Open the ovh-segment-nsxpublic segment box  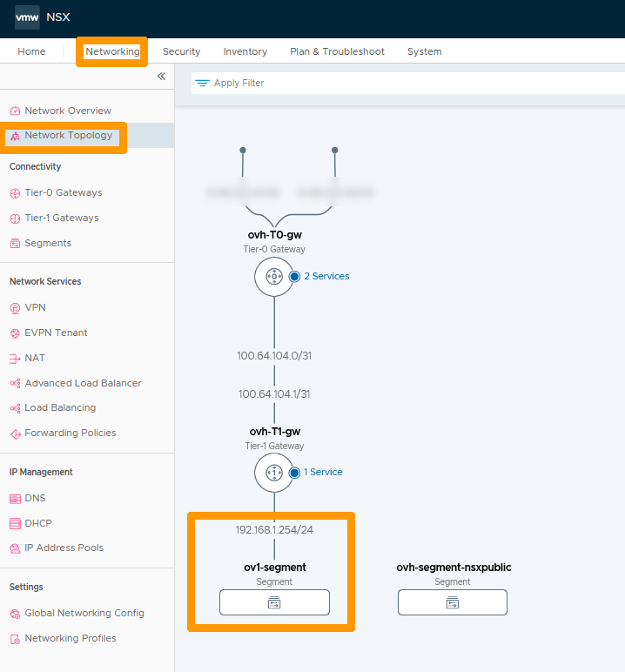click(453, 602)
